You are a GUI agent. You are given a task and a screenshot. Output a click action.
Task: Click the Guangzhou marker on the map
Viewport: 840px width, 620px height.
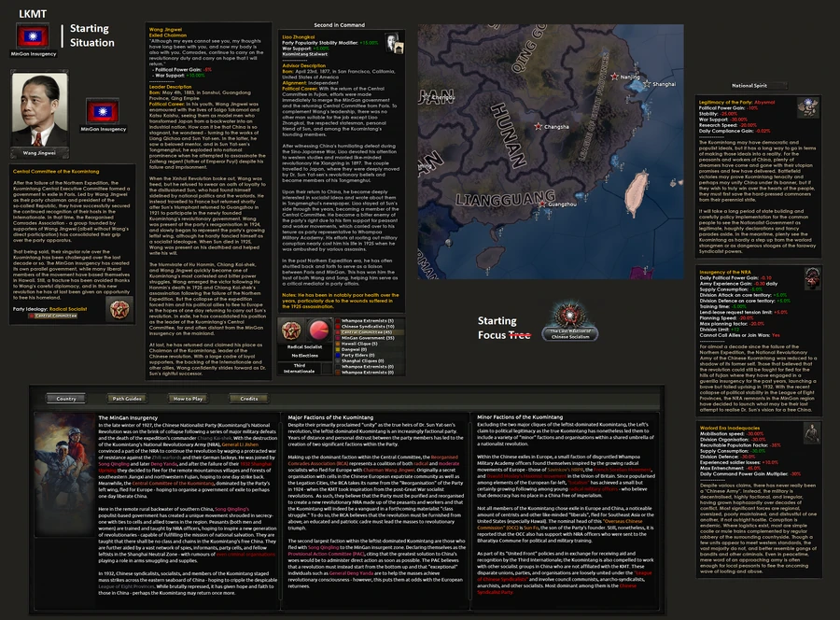coord(542,204)
